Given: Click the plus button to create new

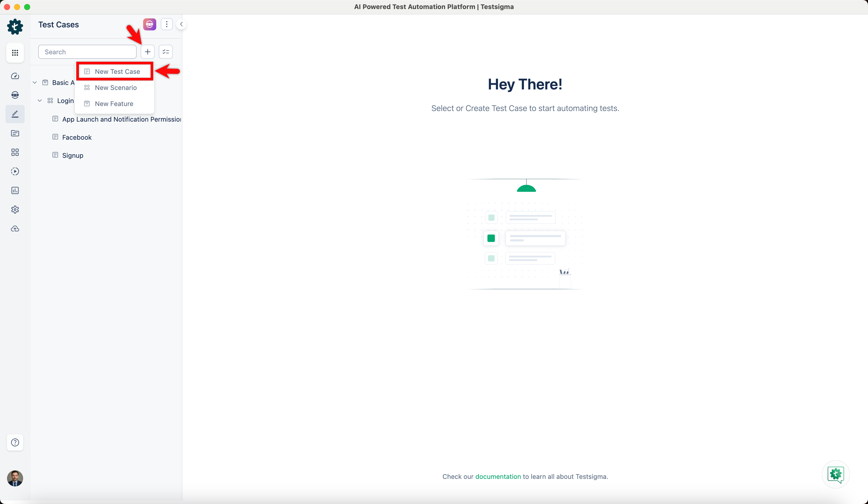Looking at the screenshot, I should pos(147,52).
